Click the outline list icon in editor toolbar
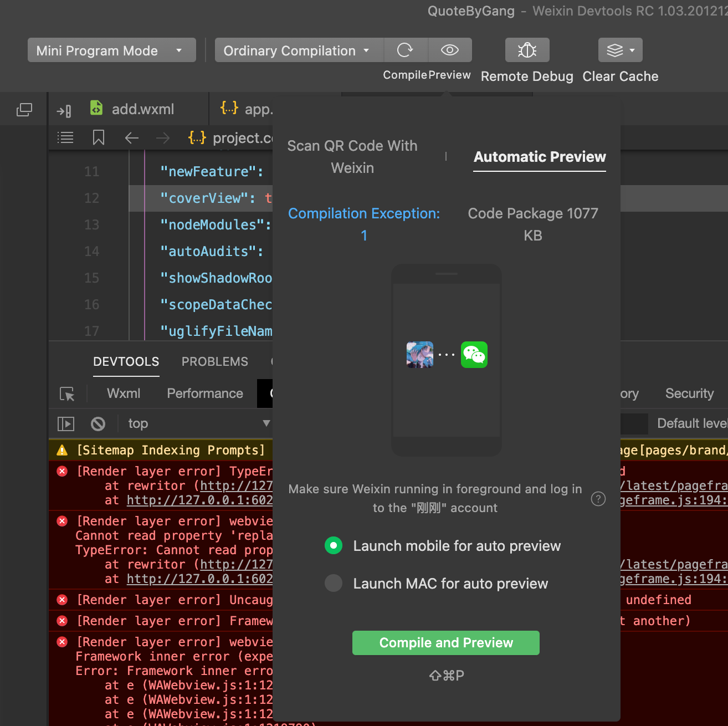 65,137
